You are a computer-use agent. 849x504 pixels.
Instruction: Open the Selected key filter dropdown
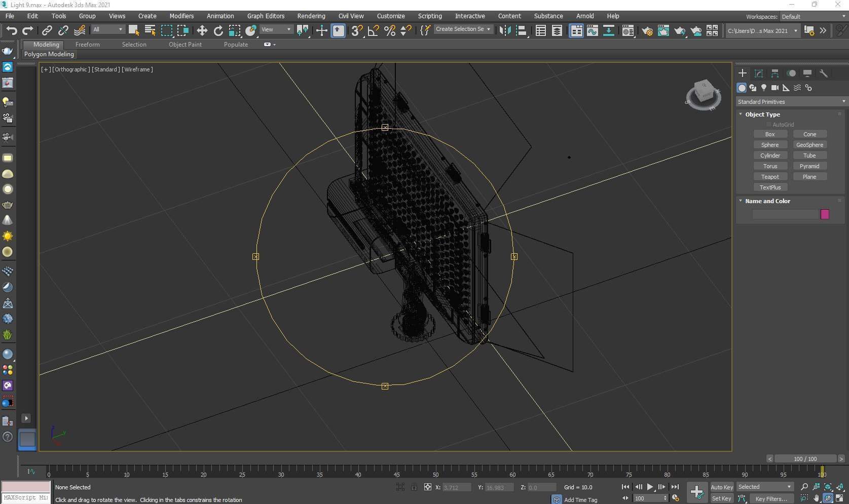[x=765, y=487]
